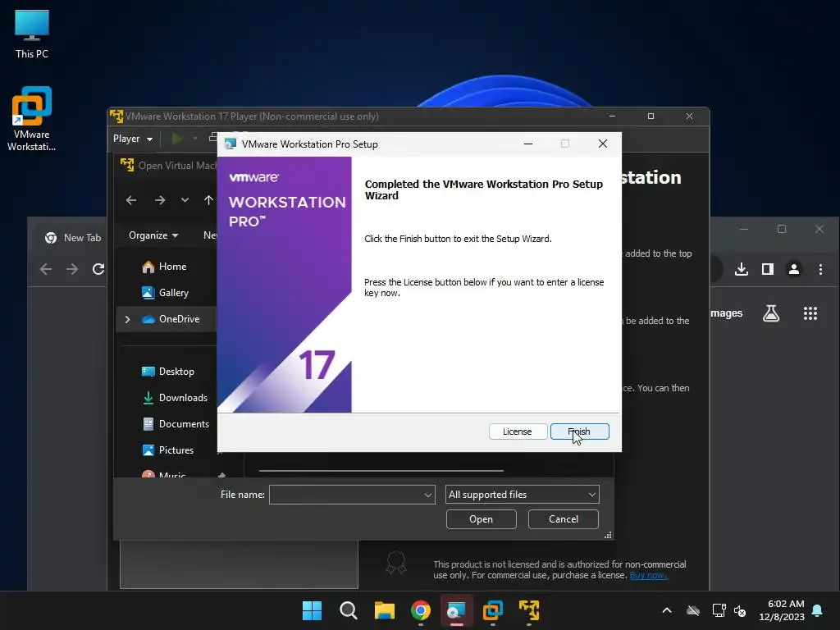Select Gallery in the file dialog sidebar
The image size is (840, 630).
coord(166,293)
